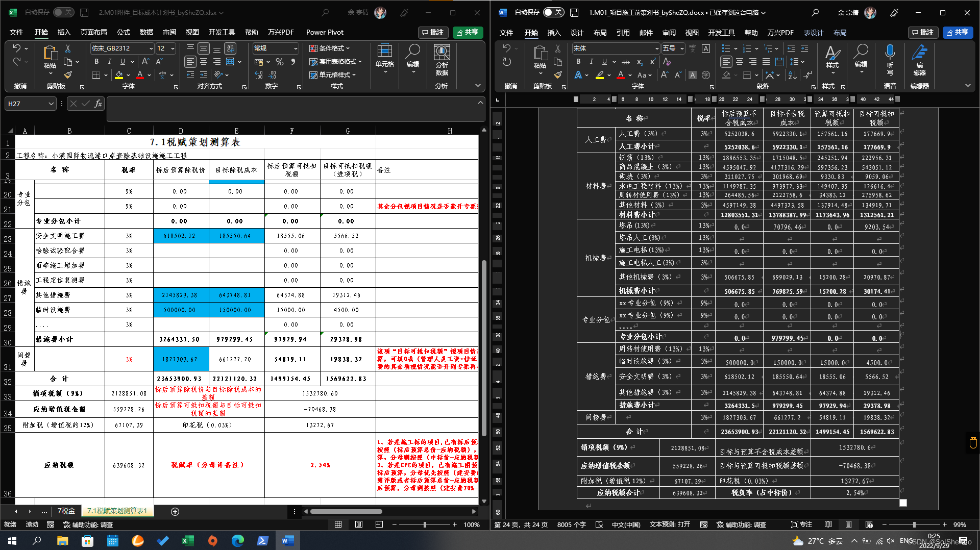Open Word References tab

[623, 33]
